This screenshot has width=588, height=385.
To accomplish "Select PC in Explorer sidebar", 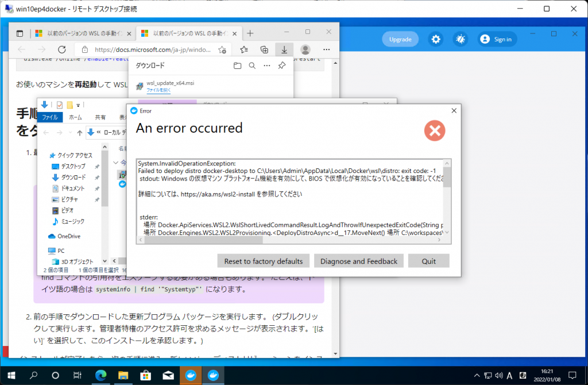I will (56, 251).
